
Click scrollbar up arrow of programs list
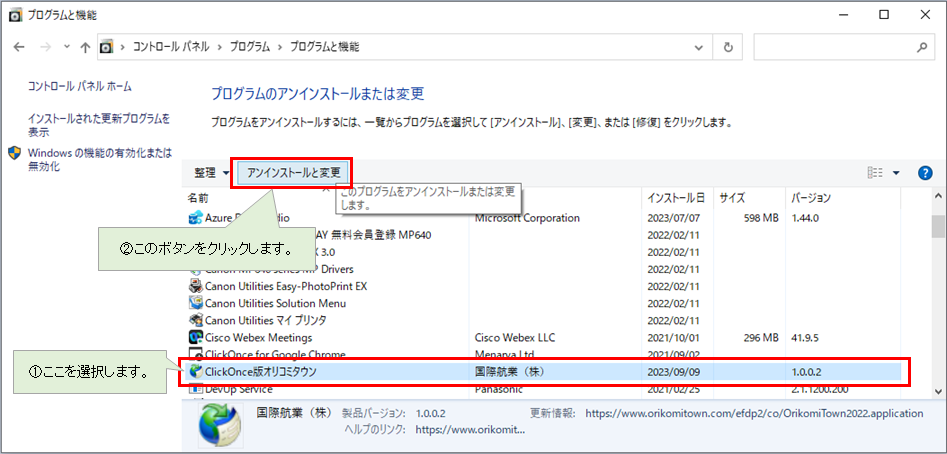(937, 197)
